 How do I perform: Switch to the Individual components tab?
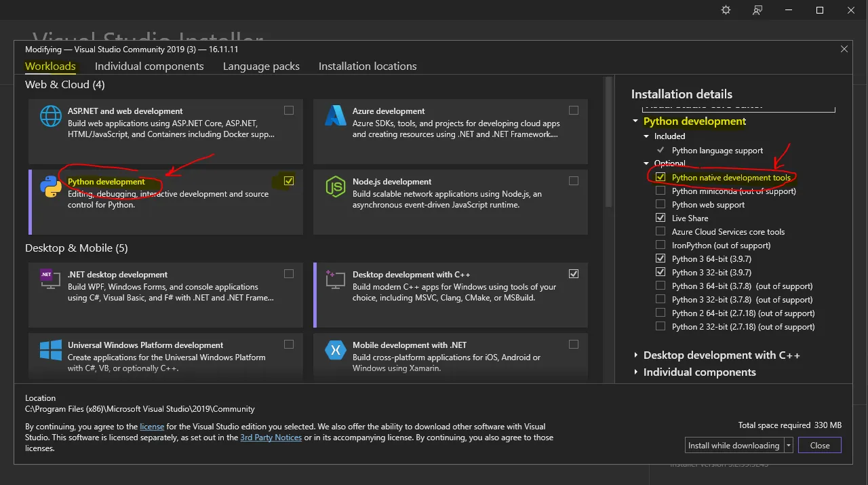(x=149, y=66)
